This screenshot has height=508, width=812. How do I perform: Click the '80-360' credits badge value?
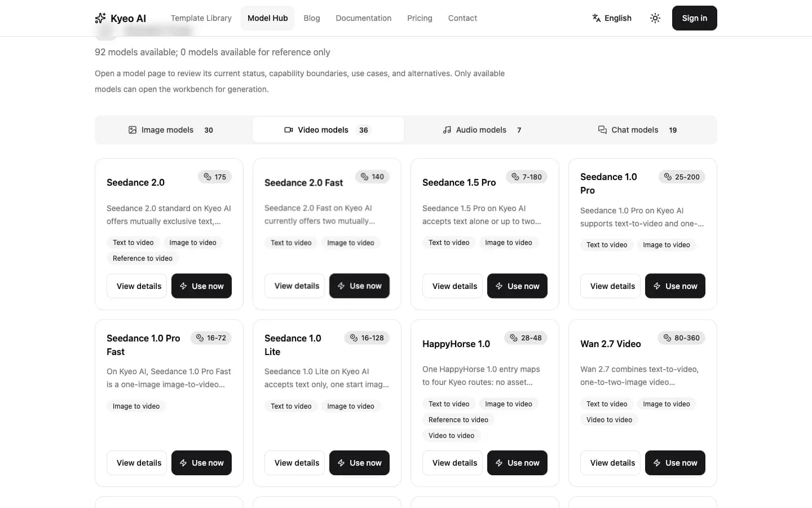(687, 338)
